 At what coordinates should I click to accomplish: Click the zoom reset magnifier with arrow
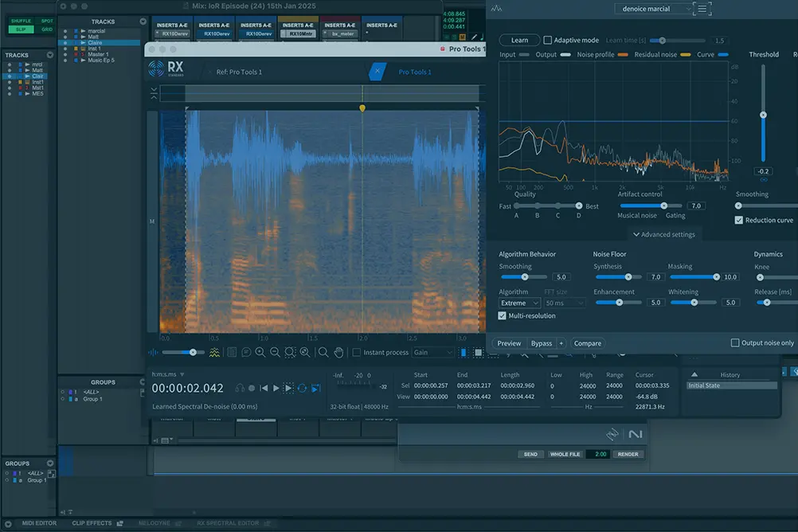coord(305,352)
